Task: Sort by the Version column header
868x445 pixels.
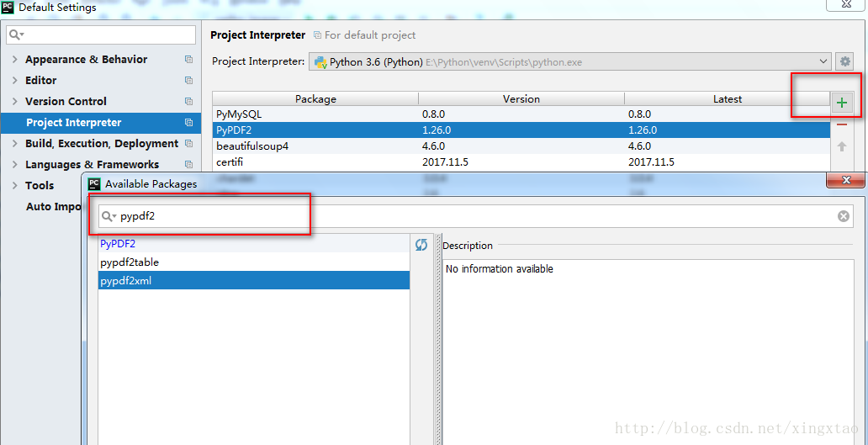Action: click(x=521, y=99)
